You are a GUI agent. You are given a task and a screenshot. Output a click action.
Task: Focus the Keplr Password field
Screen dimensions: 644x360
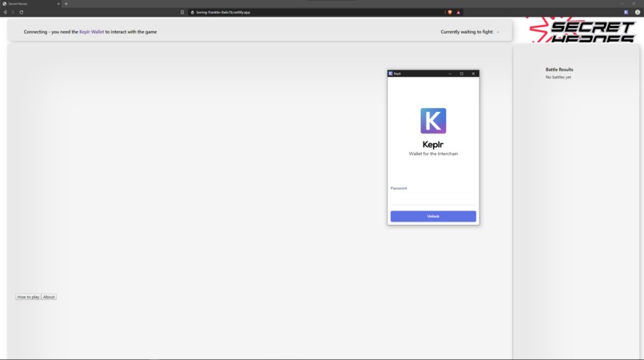pyautogui.click(x=433, y=199)
